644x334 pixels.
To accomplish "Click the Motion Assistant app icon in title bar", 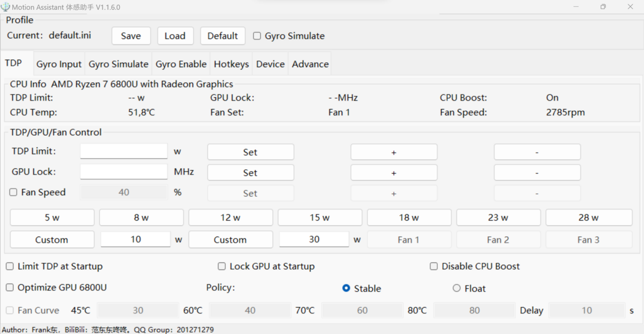I will (5, 7).
